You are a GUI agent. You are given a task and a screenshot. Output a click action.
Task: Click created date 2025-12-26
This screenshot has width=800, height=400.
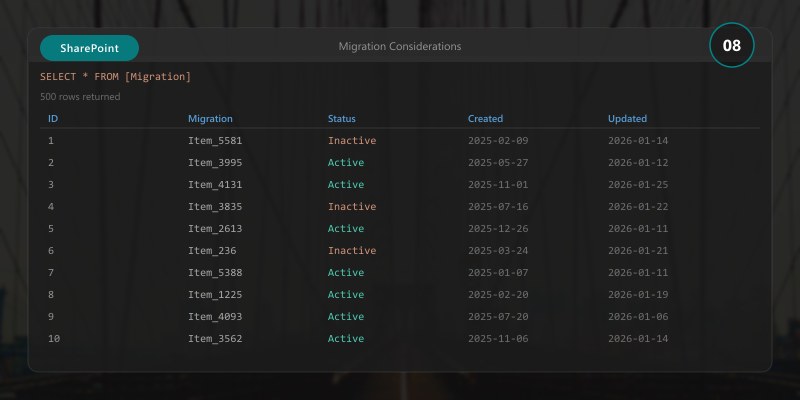coord(498,228)
